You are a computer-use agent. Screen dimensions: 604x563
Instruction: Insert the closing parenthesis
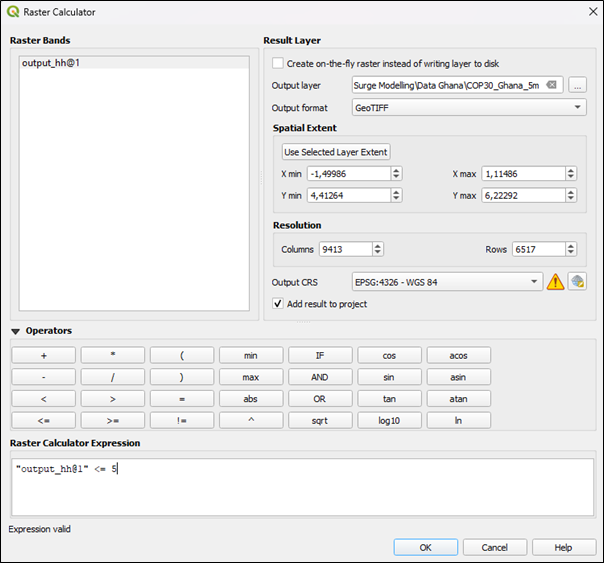[x=182, y=377]
